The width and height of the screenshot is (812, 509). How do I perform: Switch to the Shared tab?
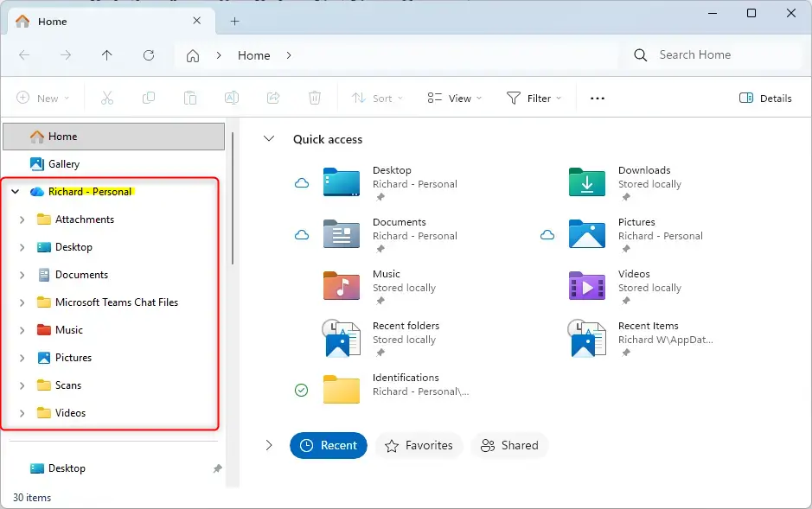click(509, 445)
